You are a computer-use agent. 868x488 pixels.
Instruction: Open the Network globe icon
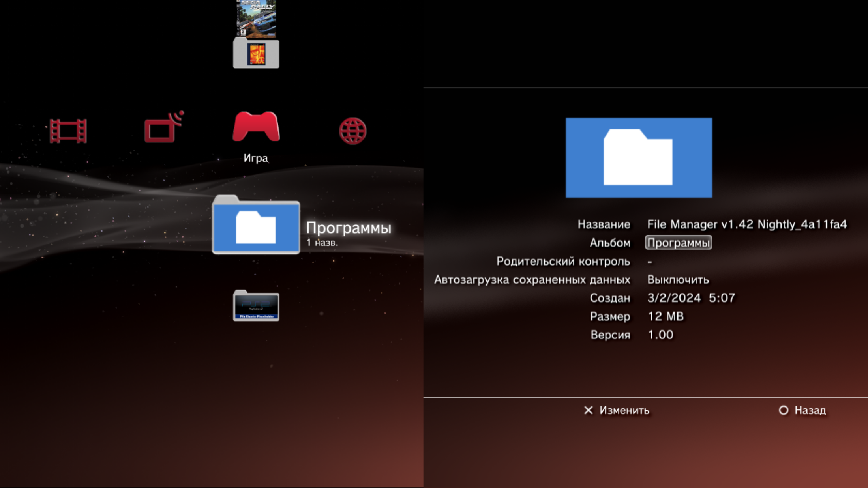pos(352,131)
